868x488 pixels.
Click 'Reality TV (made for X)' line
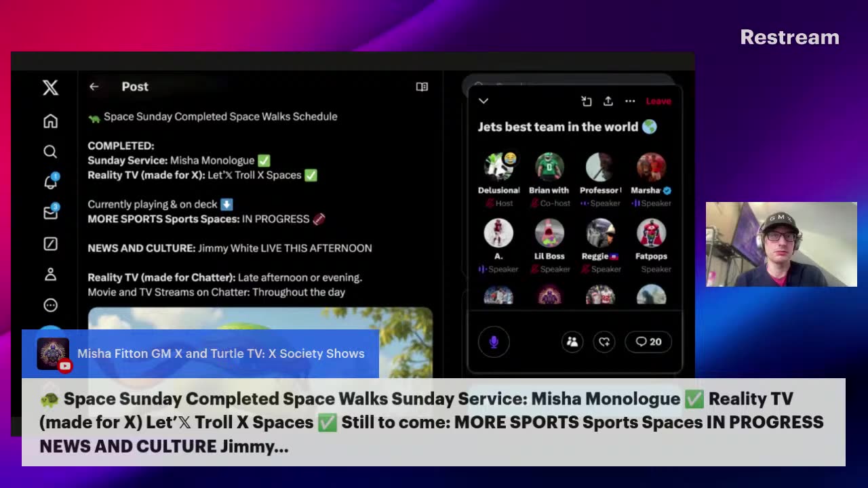click(202, 175)
